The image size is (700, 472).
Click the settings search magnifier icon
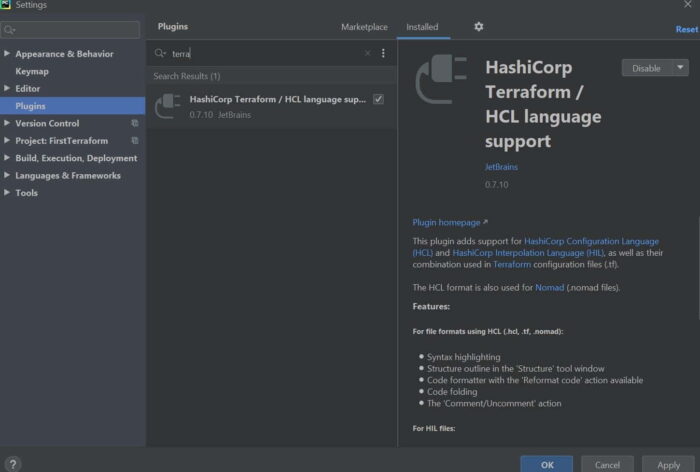click(x=9, y=30)
